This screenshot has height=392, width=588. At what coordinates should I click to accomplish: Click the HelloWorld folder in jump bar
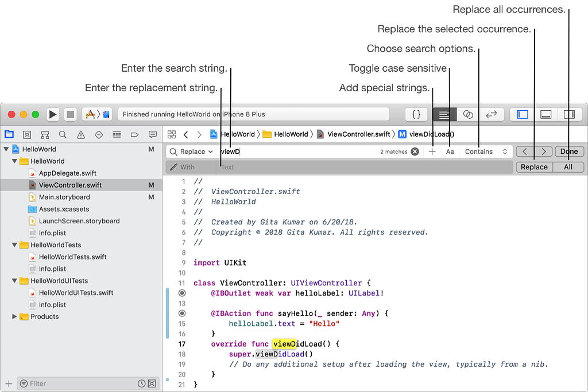click(285, 134)
